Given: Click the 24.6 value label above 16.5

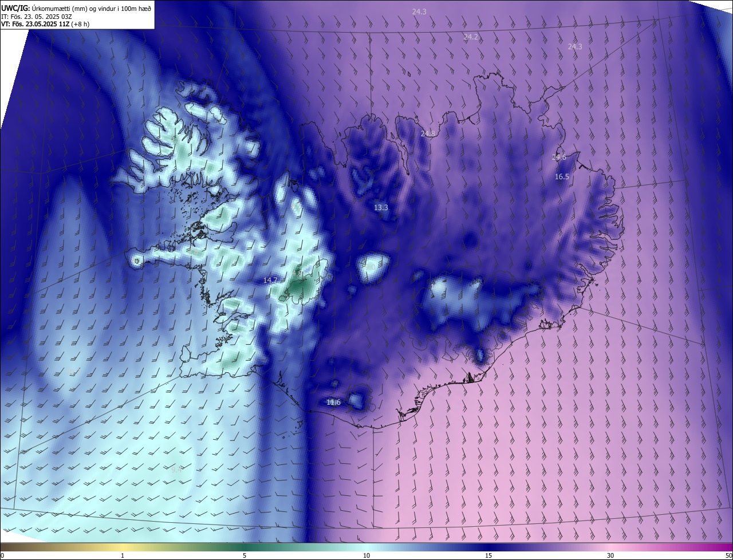Looking at the screenshot, I should (x=559, y=157).
